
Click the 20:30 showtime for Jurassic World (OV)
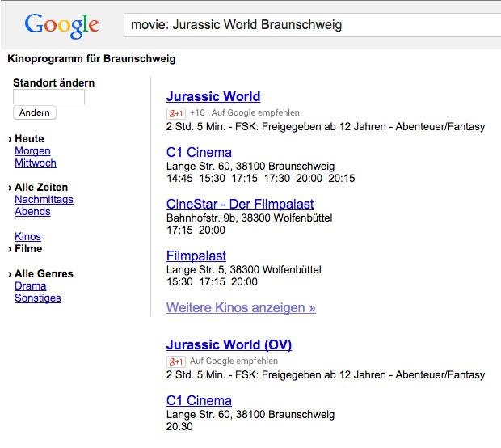tap(179, 427)
